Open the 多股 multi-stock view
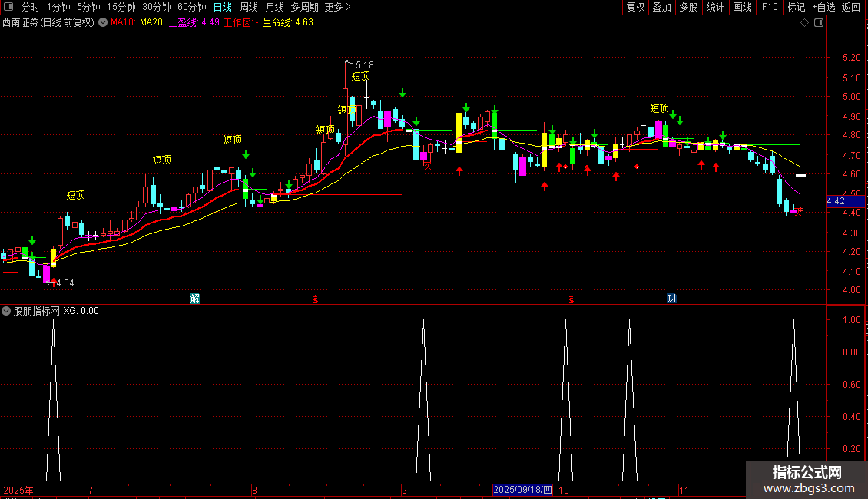868x499 pixels. point(688,7)
